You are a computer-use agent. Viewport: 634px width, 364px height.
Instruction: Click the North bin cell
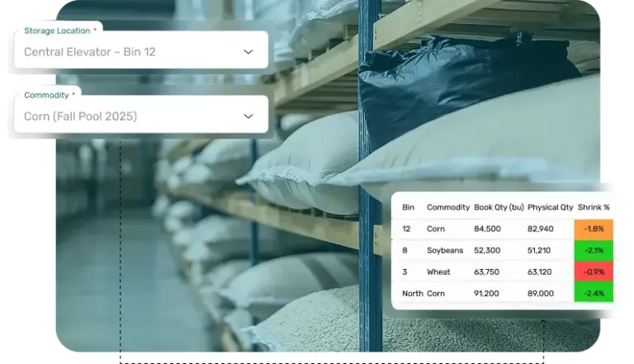[x=411, y=293]
